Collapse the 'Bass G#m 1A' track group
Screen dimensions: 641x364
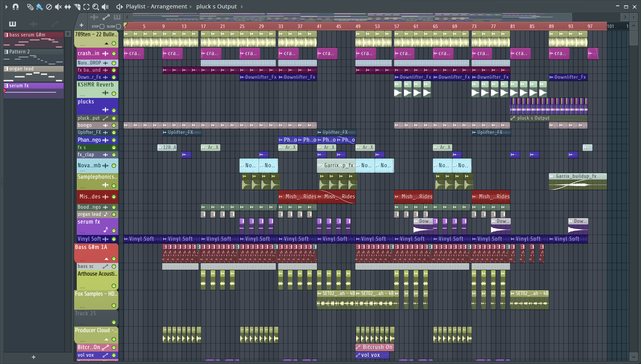pyautogui.click(x=107, y=259)
